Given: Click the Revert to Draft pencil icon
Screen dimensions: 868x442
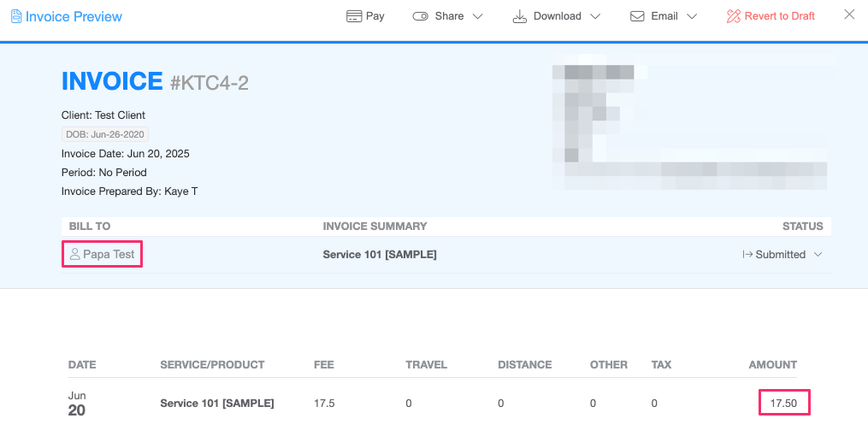Looking at the screenshot, I should click(x=734, y=16).
